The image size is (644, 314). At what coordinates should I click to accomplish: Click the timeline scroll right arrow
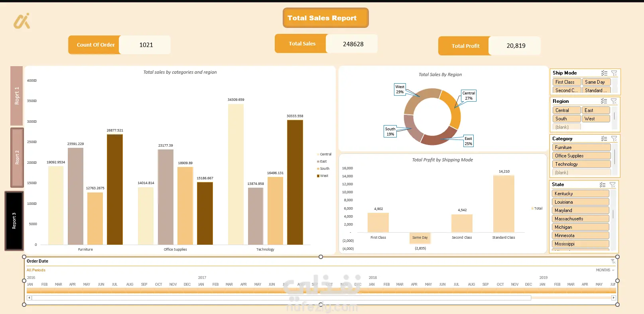[x=614, y=298]
